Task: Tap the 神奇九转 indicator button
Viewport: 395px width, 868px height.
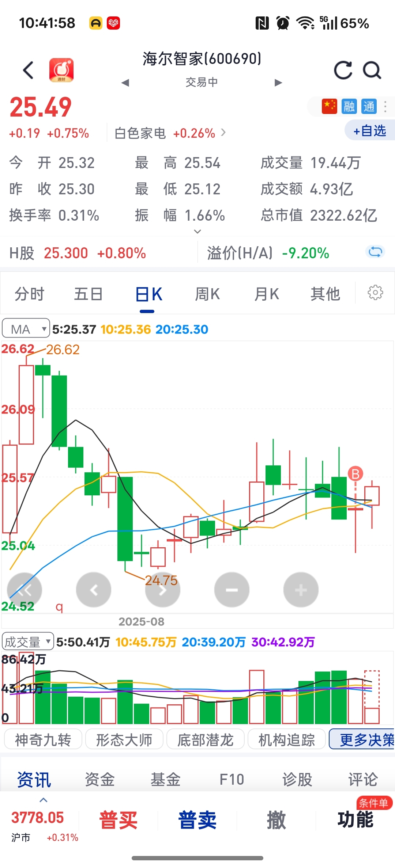Action: pyautogui.click(x=43, y=740)
